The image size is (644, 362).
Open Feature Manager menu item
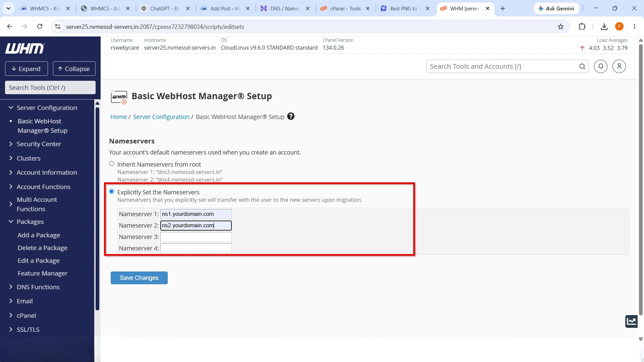click(43, 273)
